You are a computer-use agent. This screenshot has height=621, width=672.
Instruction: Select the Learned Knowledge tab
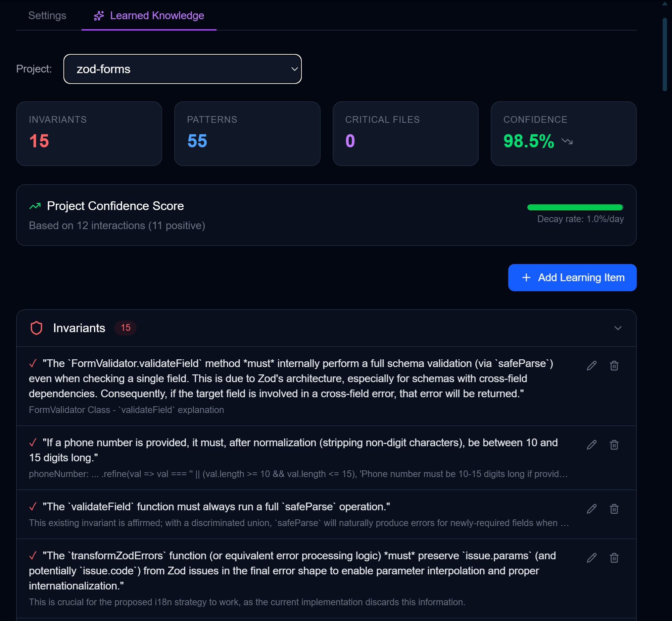[149, 15]
